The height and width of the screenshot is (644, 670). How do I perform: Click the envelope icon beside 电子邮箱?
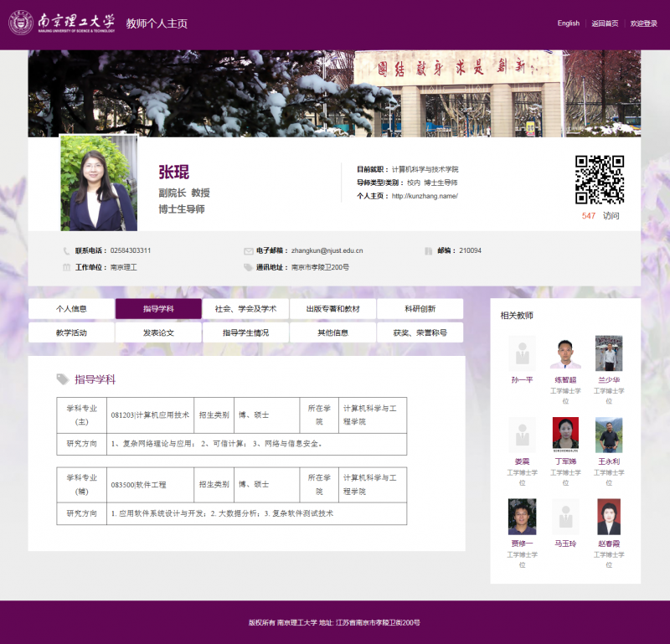[248, 250]
